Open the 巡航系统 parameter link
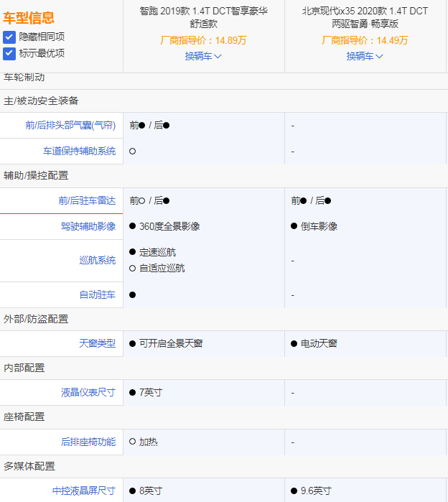The image size is (448, 502). pyautogui.click(x=97, y=260)
